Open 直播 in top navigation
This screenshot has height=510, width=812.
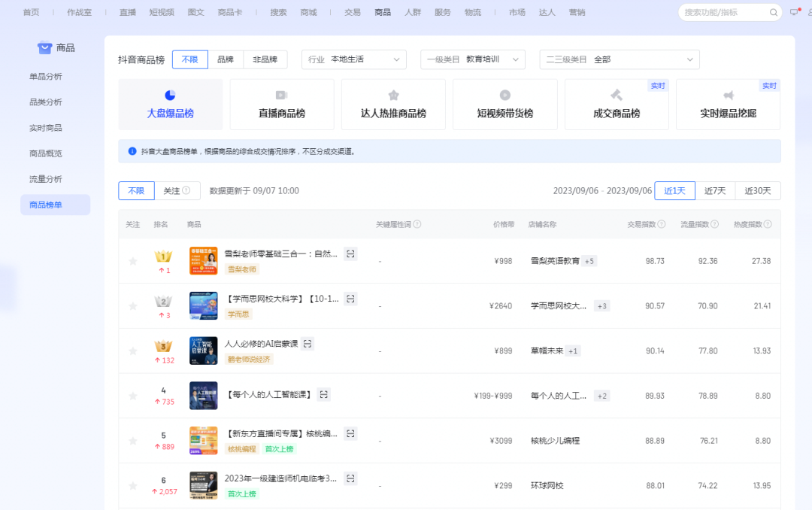(127, 13)
